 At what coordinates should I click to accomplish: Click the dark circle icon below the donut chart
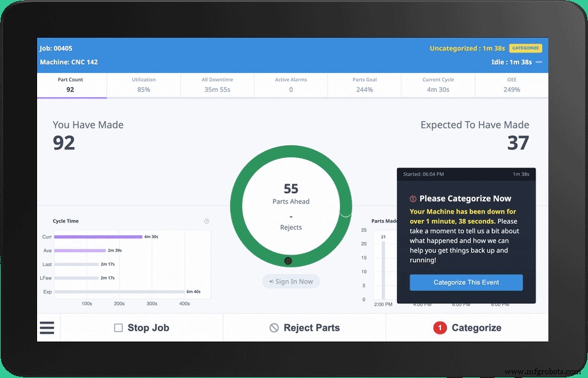tap(288, 261)
